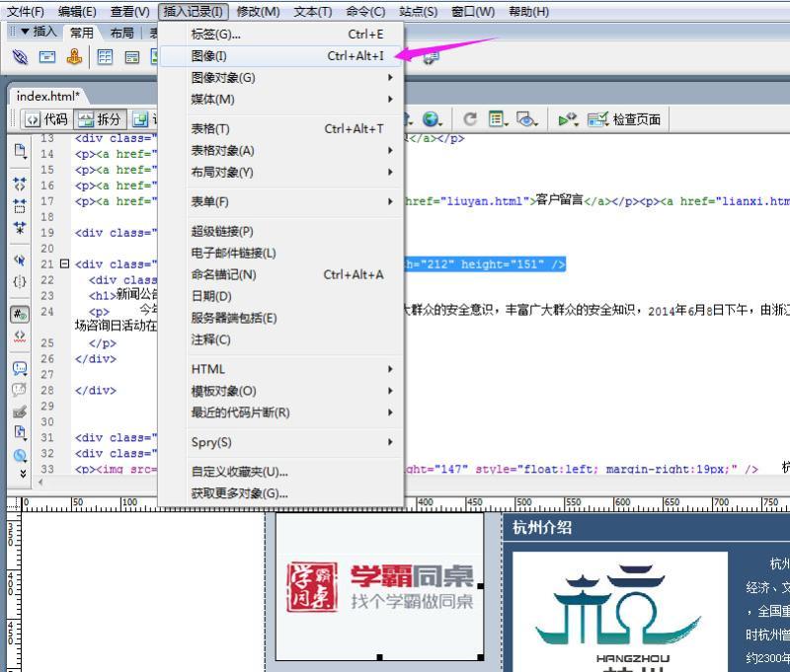This screenshot has height=672, width=790.
Task: Click the 检查页面 button
Action: [624, 119]
